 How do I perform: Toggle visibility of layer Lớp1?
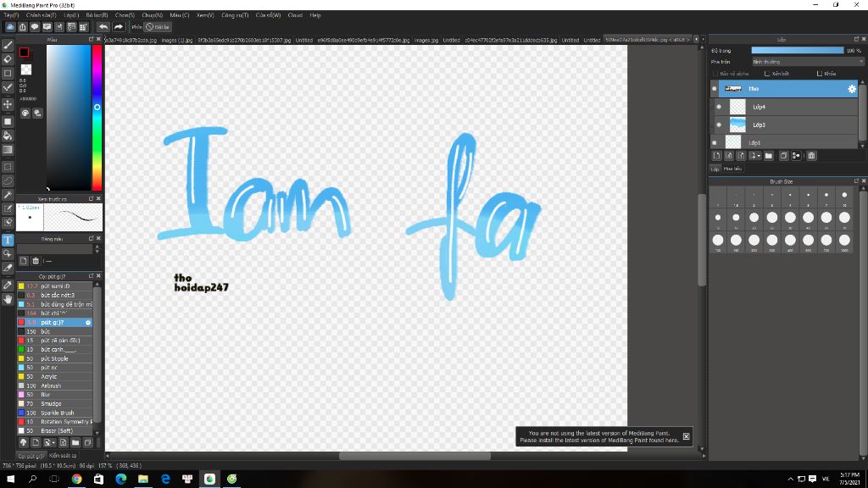715,142
